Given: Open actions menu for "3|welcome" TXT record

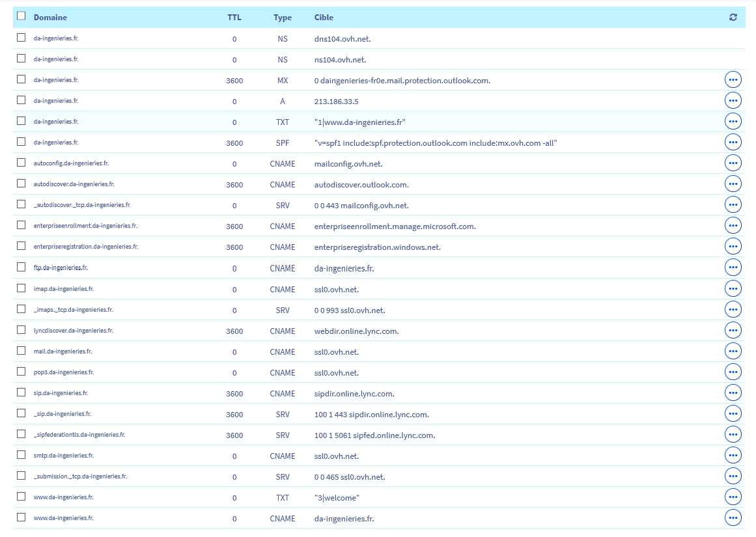Looking at the screenshot, I should (x=733, y=497).
